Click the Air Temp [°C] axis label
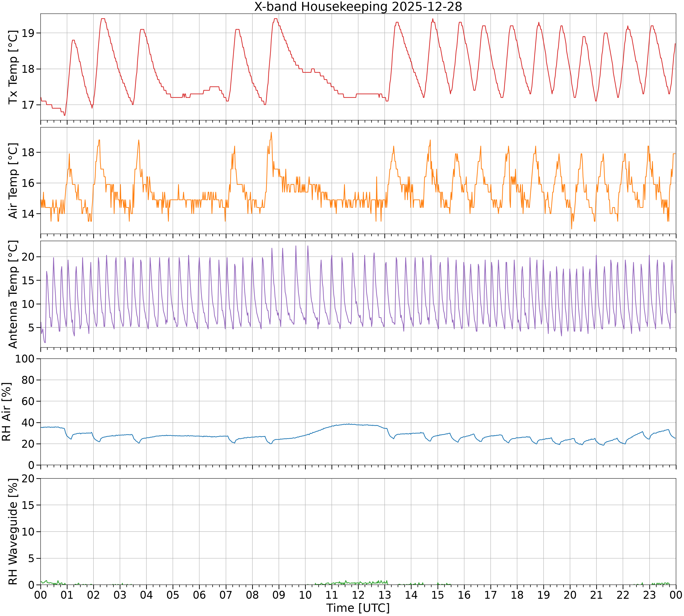This screenshot has width=684, height=616. [x=13, y=180]
